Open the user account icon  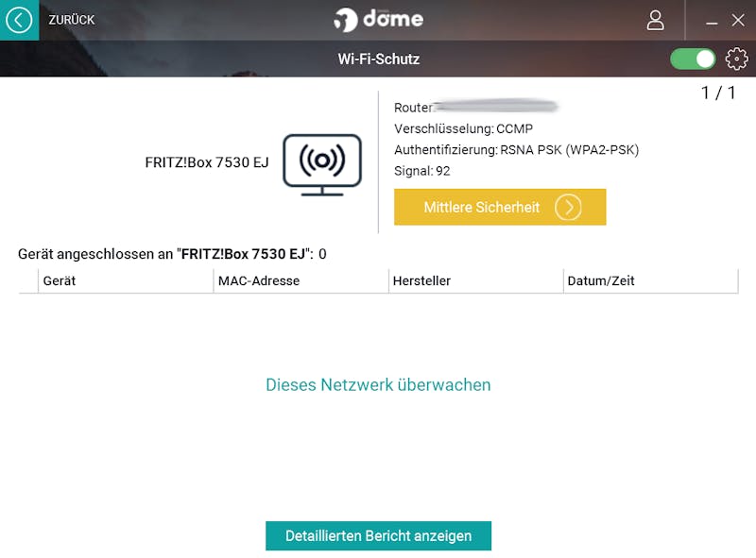click(655, 21)
